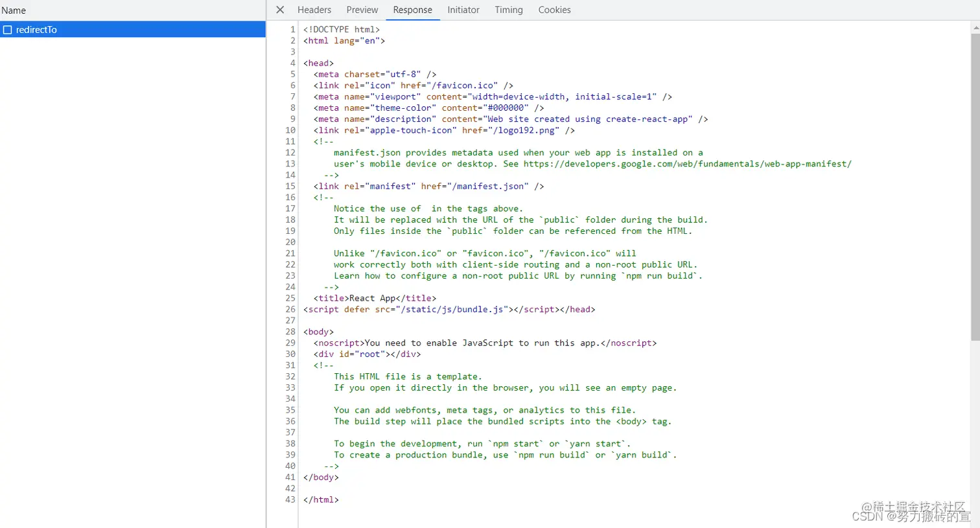The image size is (980, 528).
Task: Click the 'Only files inside the public' line
Action: point(513,231)
